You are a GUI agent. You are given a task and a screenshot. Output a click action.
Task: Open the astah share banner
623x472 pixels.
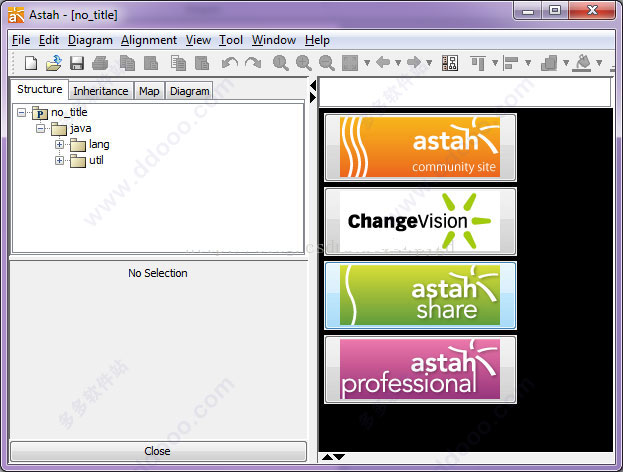point(420,295)
